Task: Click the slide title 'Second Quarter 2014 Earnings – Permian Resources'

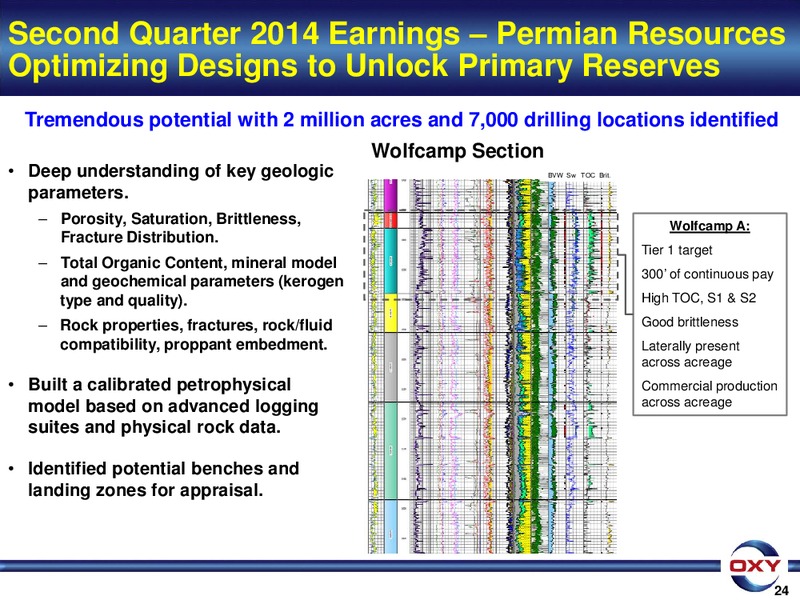Action: coord(397,34)
